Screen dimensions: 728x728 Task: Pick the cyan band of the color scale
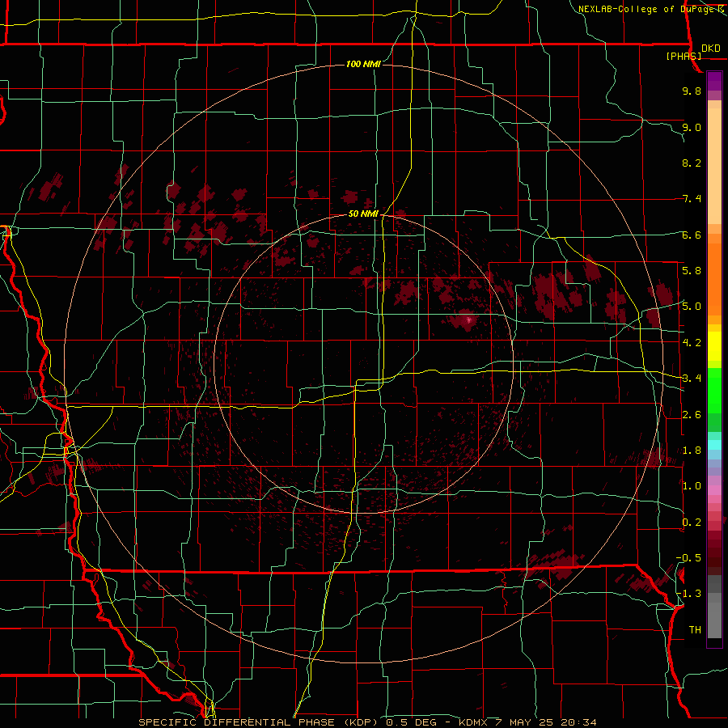(x=714, y=445)
